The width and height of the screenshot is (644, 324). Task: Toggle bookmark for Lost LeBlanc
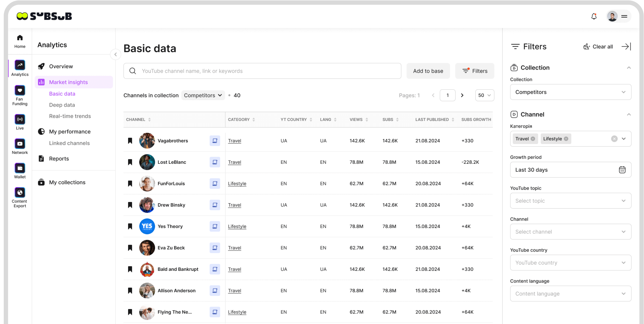[130, 162]
